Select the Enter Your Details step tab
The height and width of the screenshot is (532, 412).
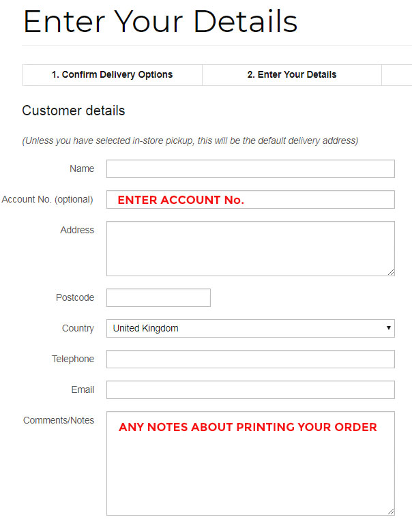point(291,75)
